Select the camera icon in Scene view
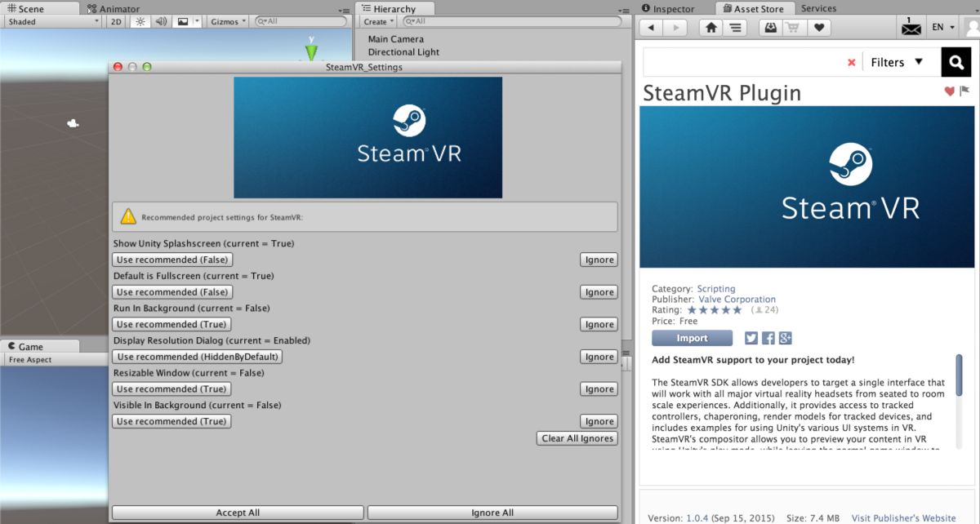 click(x=73, y=123)
